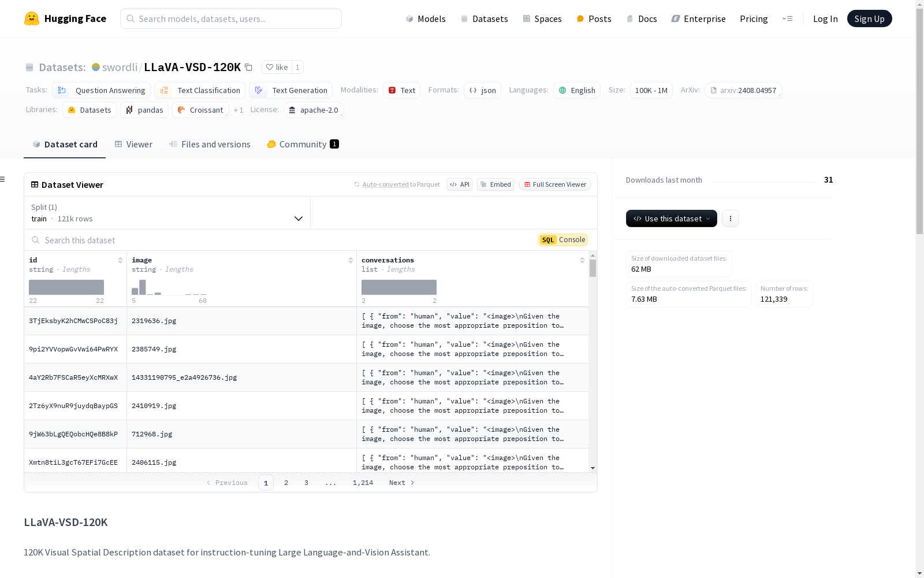Go to the Next page
The height and width of the screenshot is (578, 924).
(x=402, y=483)
